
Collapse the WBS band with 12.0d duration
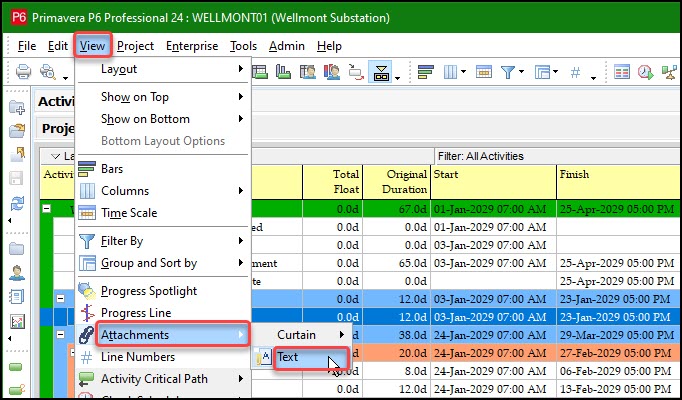tap(61, 299)
